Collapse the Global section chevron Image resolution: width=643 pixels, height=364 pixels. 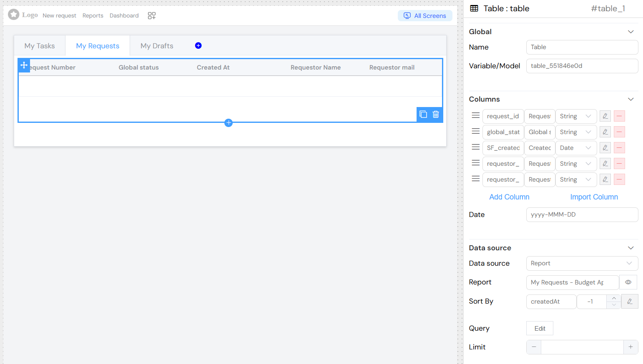pyautogui.click(x=630, y=32)
